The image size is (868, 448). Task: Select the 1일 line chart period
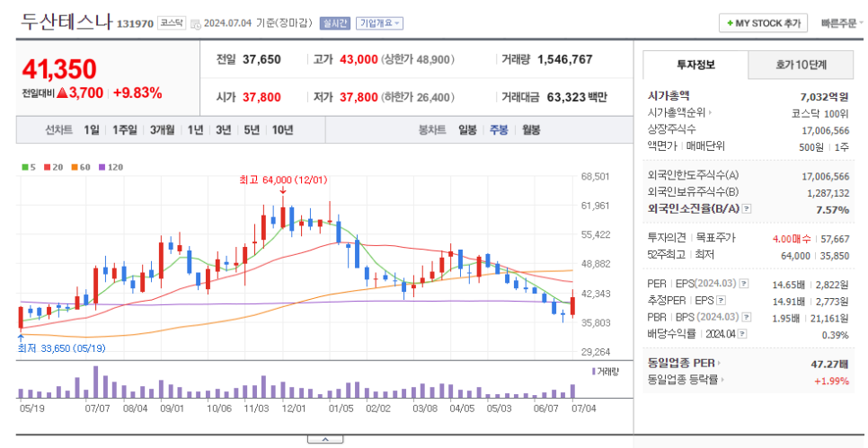point(92,130)
